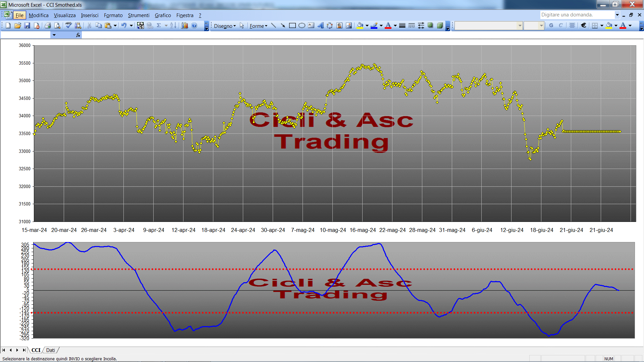Apply drawing font color red A
This screenshot has width=644, height=362.
pyautogui.click(x=388, y=25)
